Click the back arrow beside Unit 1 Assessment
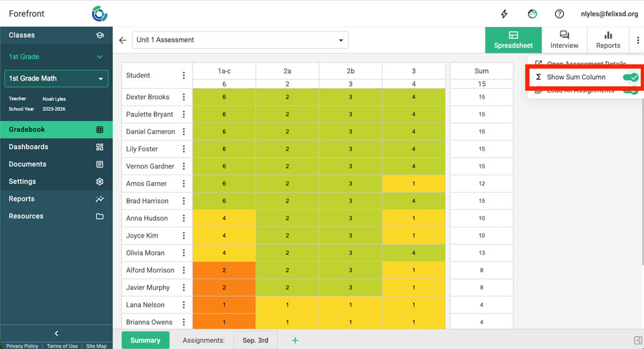This screenshot has width=644, height=349. tap(122, 40)
